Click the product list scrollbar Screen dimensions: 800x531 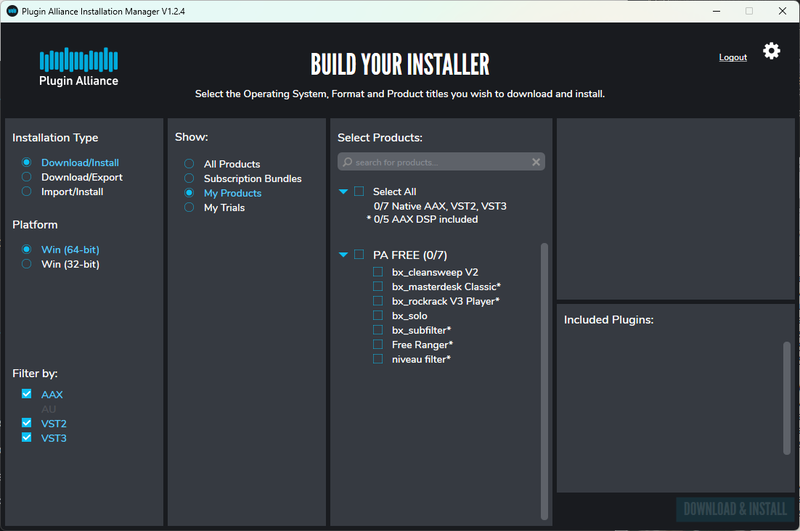pyautogui.click(x=544, y=381)
